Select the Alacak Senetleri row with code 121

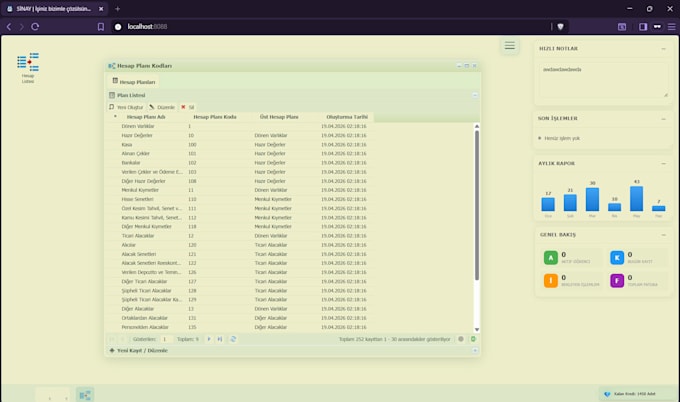239,254
